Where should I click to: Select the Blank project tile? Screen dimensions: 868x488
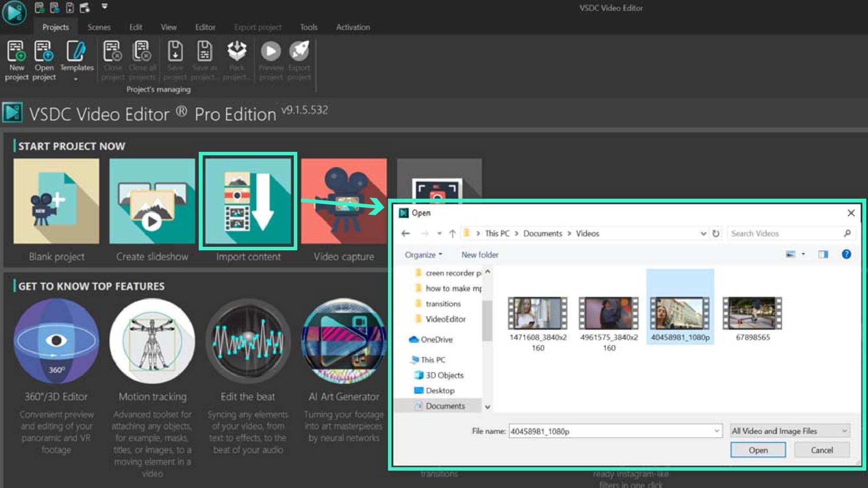(x=56, y=201)
